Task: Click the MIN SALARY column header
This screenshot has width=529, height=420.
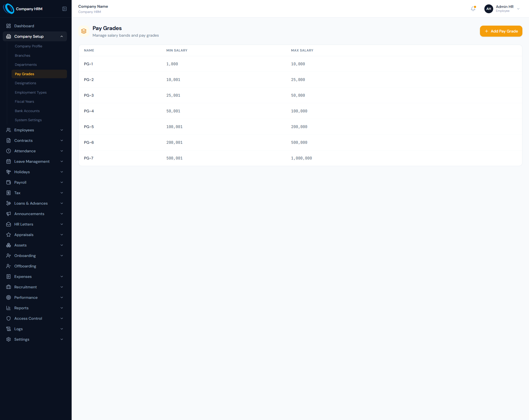Action: click(177, 50)
